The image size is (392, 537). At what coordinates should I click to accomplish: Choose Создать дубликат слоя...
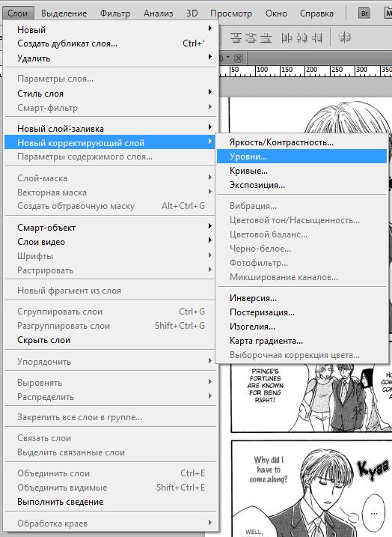coord(111,43)
